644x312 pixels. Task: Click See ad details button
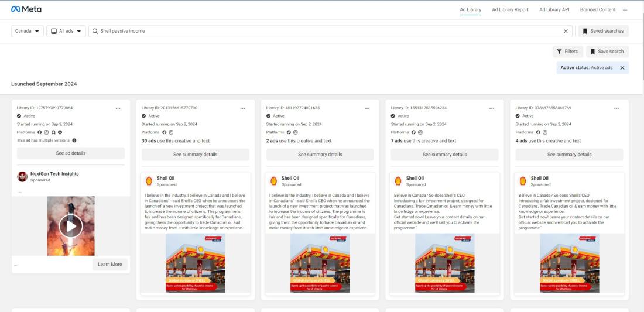[71, 153]
